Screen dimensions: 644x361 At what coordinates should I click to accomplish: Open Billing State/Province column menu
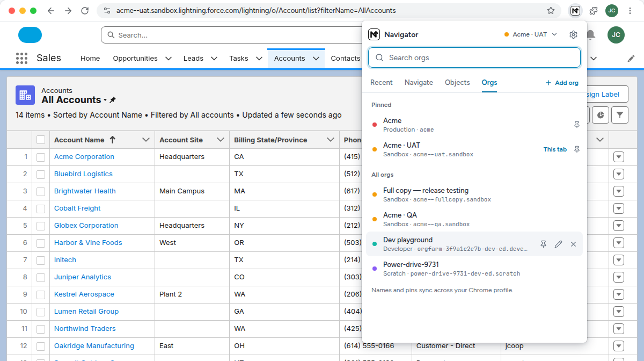point(331,140)
